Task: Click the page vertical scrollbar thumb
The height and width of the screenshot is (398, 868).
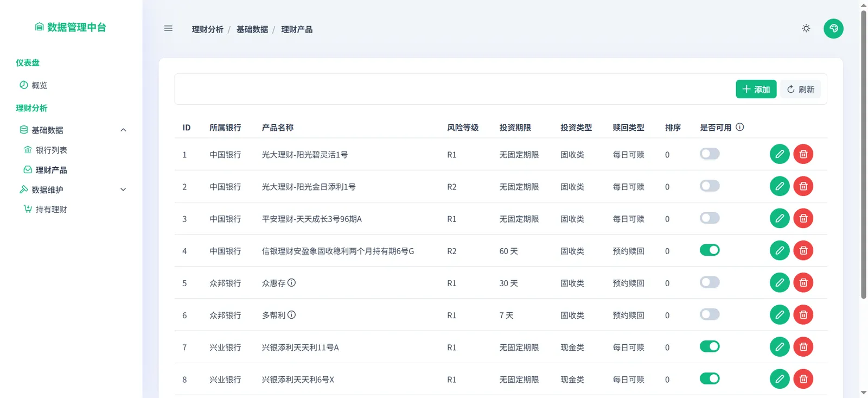Action: click(x=864, y=154)
